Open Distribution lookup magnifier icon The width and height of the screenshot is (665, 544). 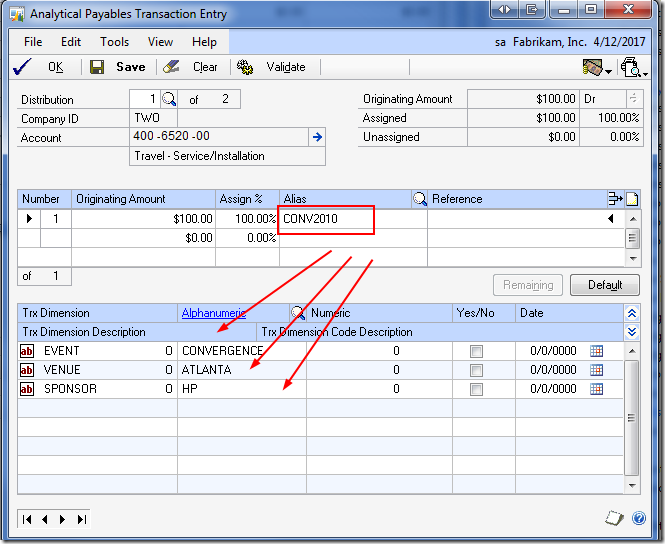pyautogui.click(x=169, y=99)
